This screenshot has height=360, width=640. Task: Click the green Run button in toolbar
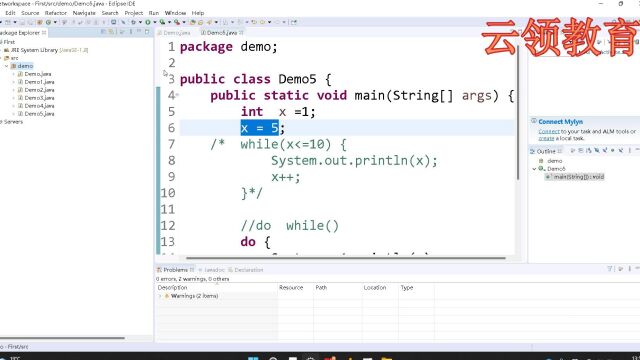coord(148,22)
